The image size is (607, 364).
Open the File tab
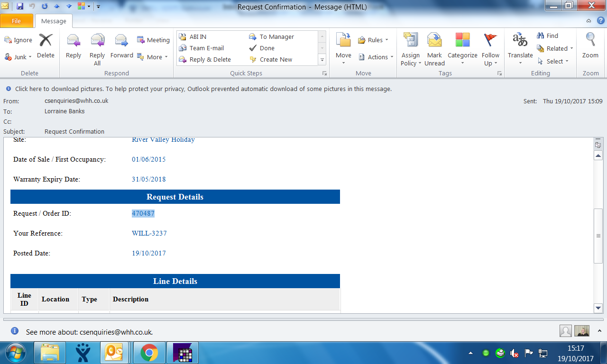(x=17, y=21)
